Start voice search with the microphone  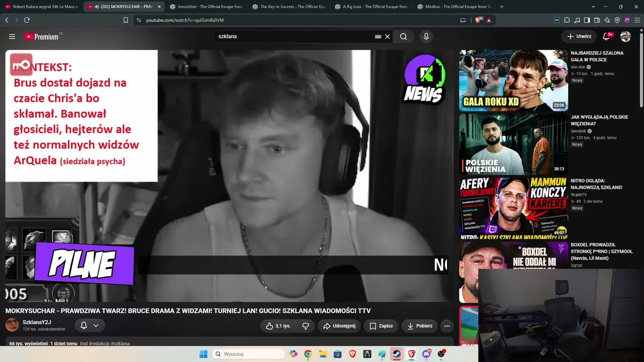tap(426, 37)
